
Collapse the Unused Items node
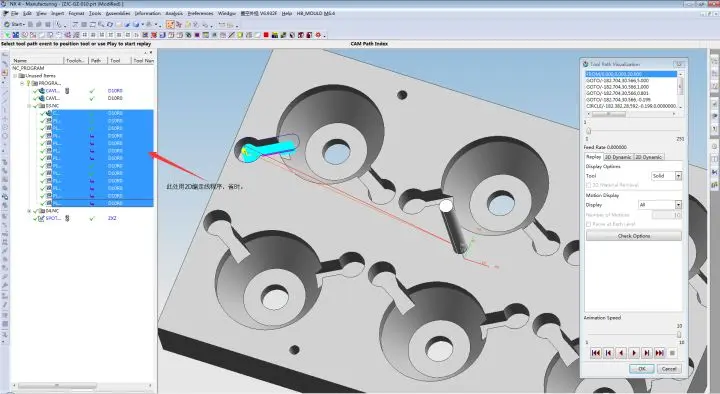(15, 76)
